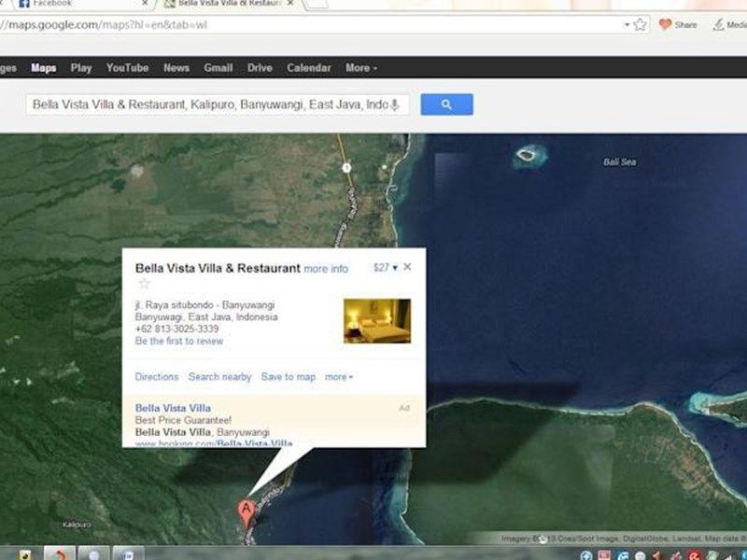Click the Kalipuro map label
This screenshot has height=560, width=747.
click(77, 525)
